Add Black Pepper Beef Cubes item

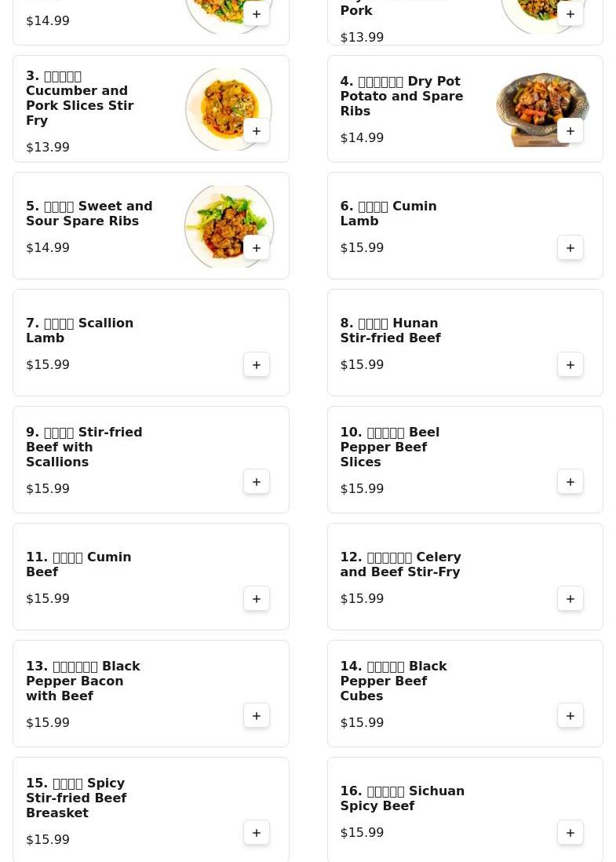[570, 716]
